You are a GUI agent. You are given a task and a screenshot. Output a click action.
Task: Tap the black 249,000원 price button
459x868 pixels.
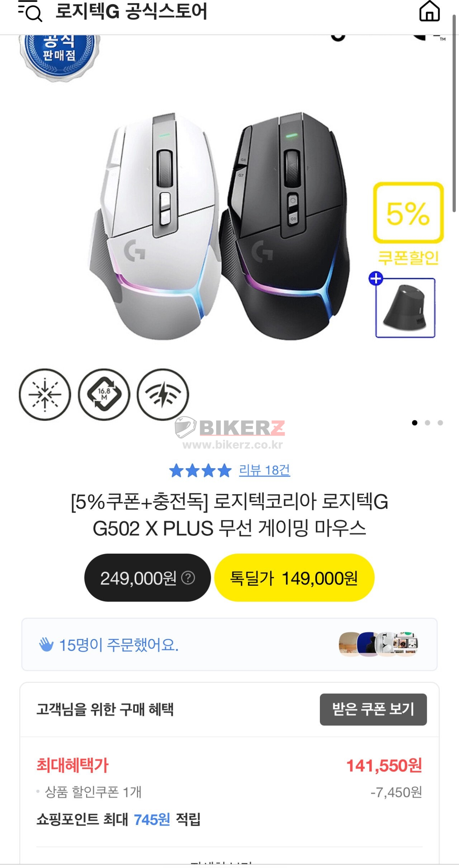coord(147,578)
